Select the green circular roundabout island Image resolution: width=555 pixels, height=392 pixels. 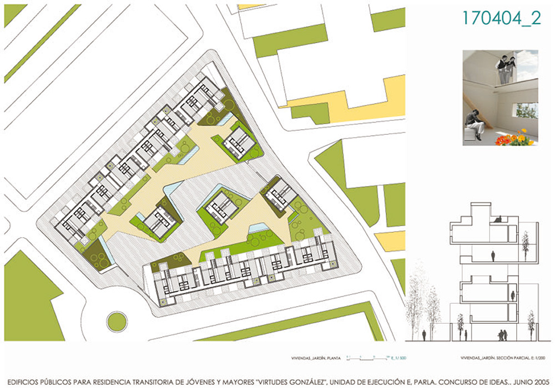click(x=116, y=320)
